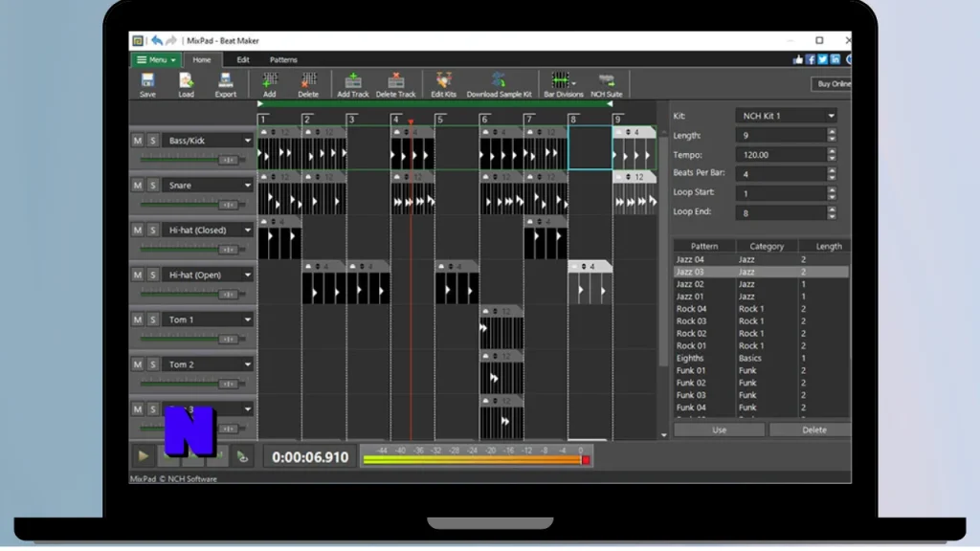Image resolution: width=980 pixels, height=551 pixels.
Task: Solo the Hi-hat (Open) track
Action: [152, 275]
